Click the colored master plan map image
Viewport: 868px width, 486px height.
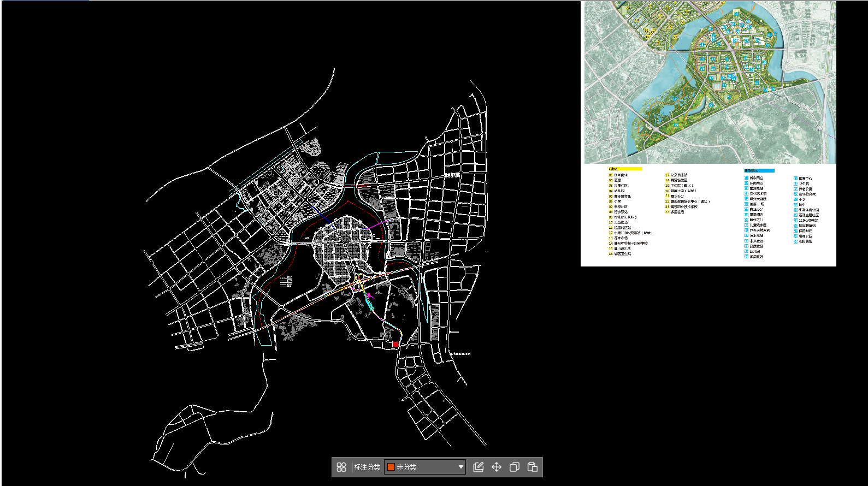coord(710,82)
